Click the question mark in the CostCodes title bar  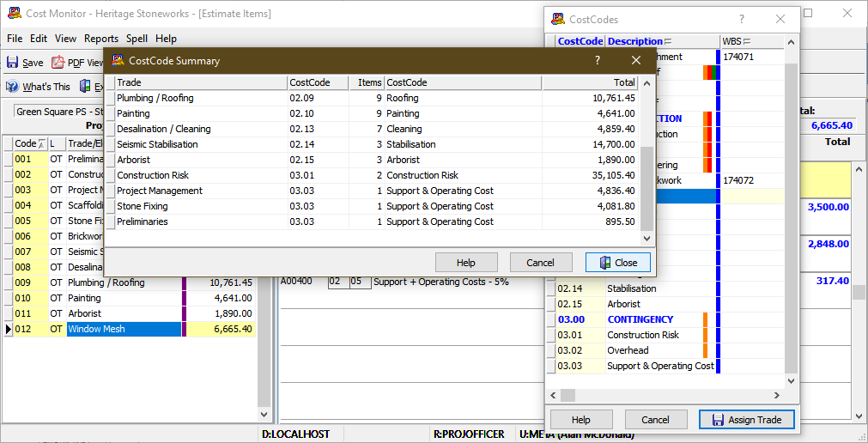pos(741,20)
